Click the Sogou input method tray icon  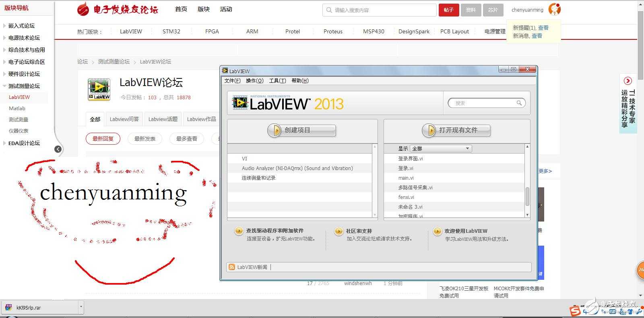pyautogui.click(x=575, y=311)
